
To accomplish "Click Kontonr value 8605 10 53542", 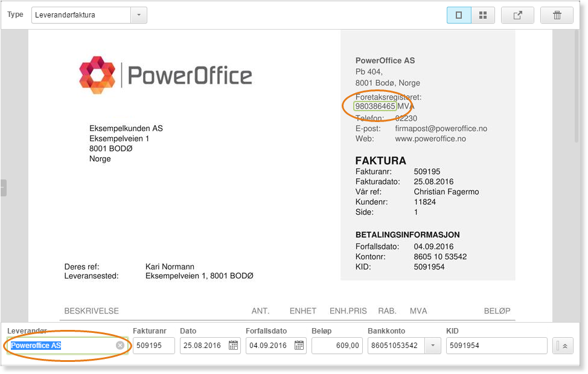I will pyautogui.click(x=440, y=257).
